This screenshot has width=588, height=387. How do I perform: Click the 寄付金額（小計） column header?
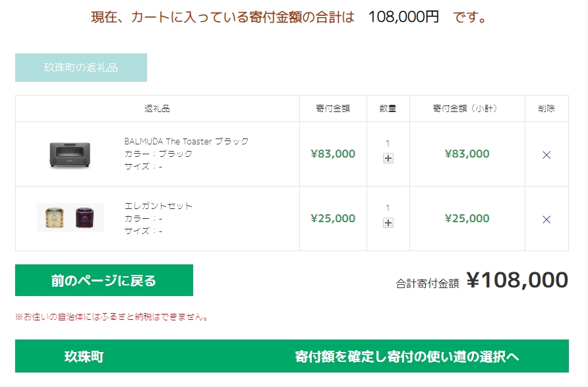466,109
